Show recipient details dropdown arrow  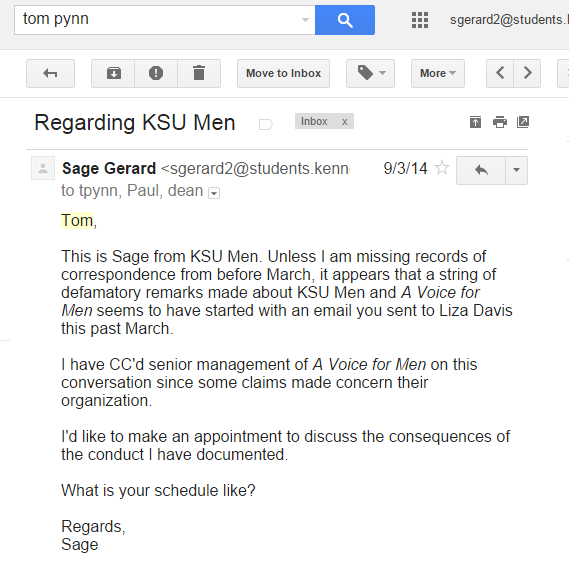(x=214, y=193)
